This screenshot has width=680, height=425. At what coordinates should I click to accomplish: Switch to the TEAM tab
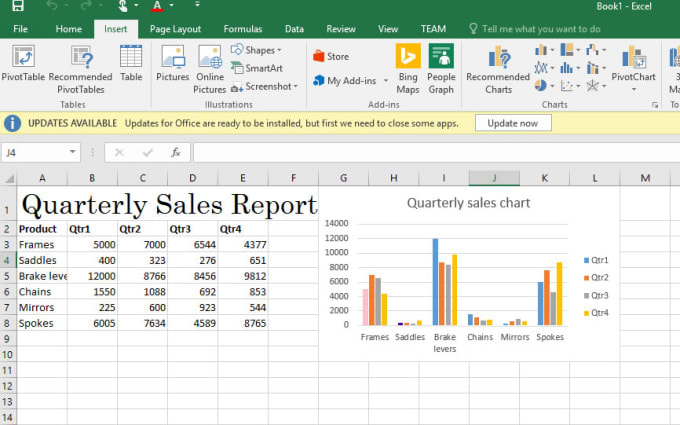(433, 29)
